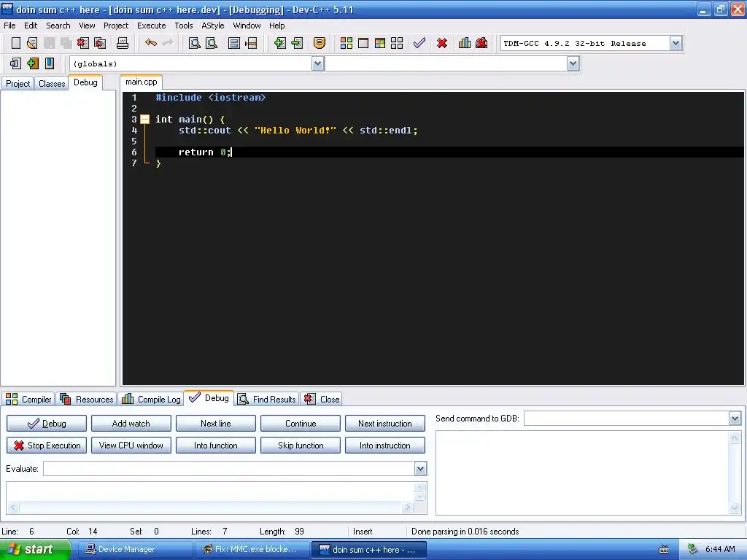This screenshot has height=560, width=747.
Task: Click the Run window toolbar icon
Action: pyautogui.click(x=363, y=43)
